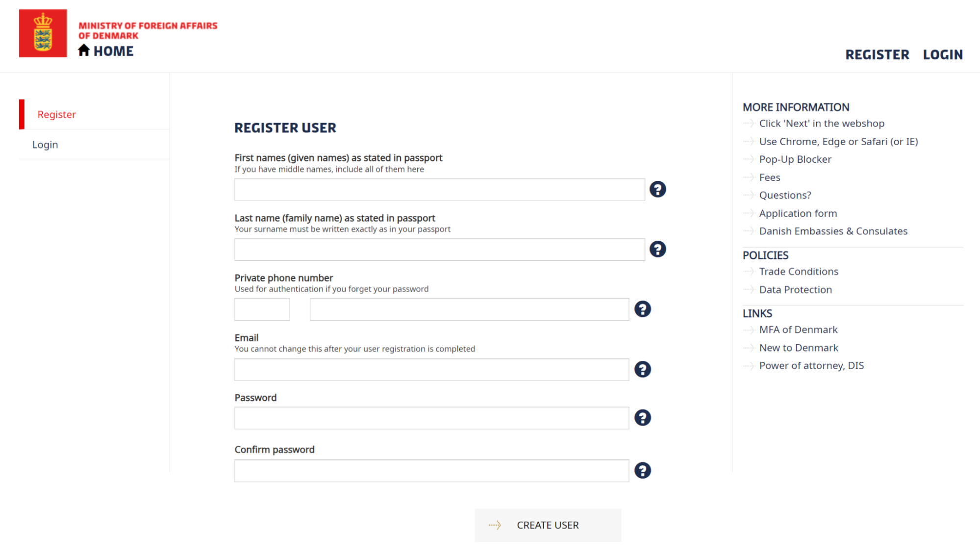Viewport: 980px width, 557px height.
Task: Click the Home icon in the header
Action: click(84, 50)
